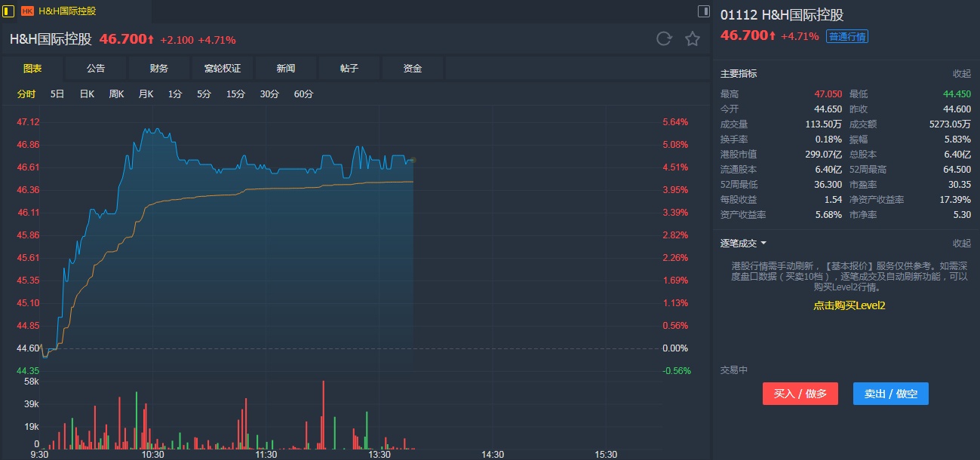980x460 pixels.
Task: Open the 资金 tab
Action: [x=413, y=69]
